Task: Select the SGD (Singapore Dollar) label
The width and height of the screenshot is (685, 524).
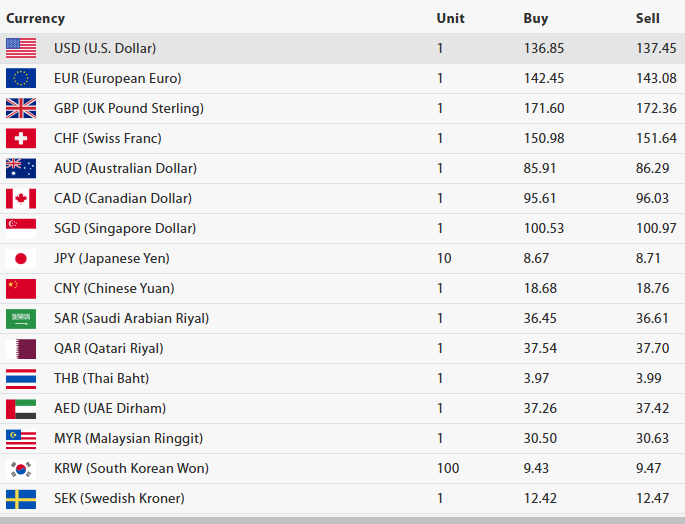Action: (x=123, y=228)
